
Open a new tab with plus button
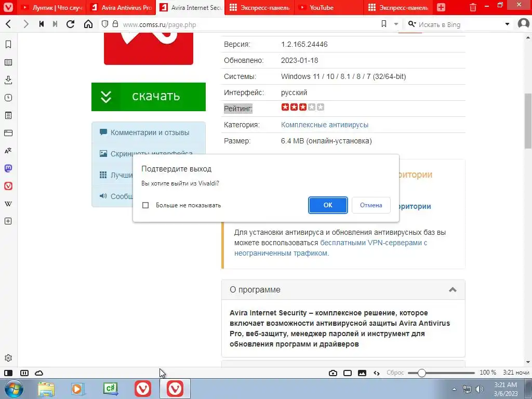coord(441,7)
